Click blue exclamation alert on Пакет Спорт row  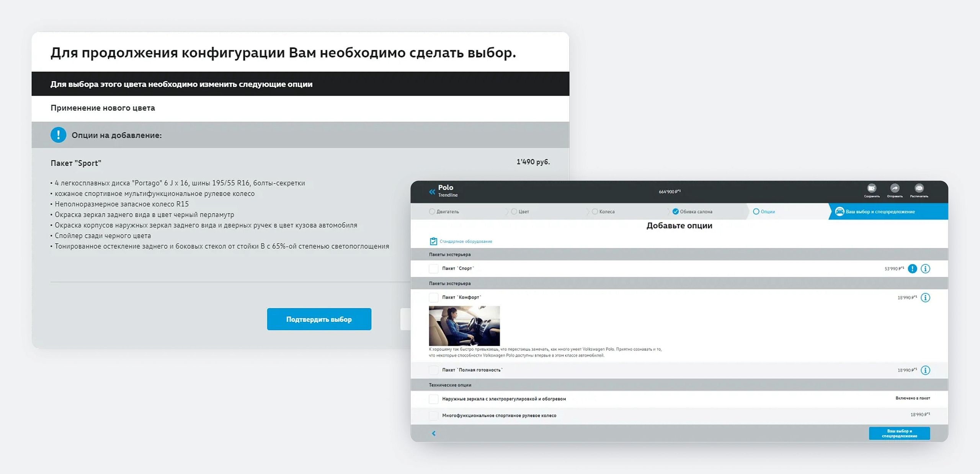click(913, 269)
